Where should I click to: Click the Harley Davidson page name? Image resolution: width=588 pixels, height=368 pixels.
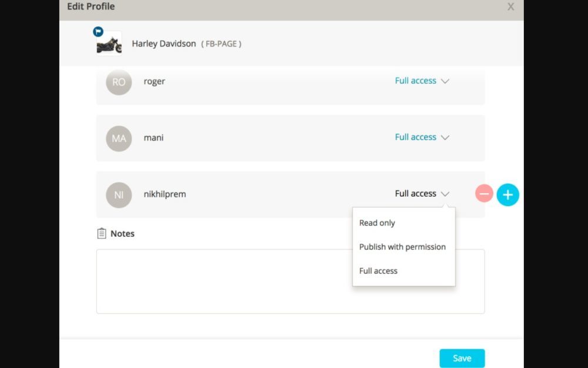pos(163,44)
